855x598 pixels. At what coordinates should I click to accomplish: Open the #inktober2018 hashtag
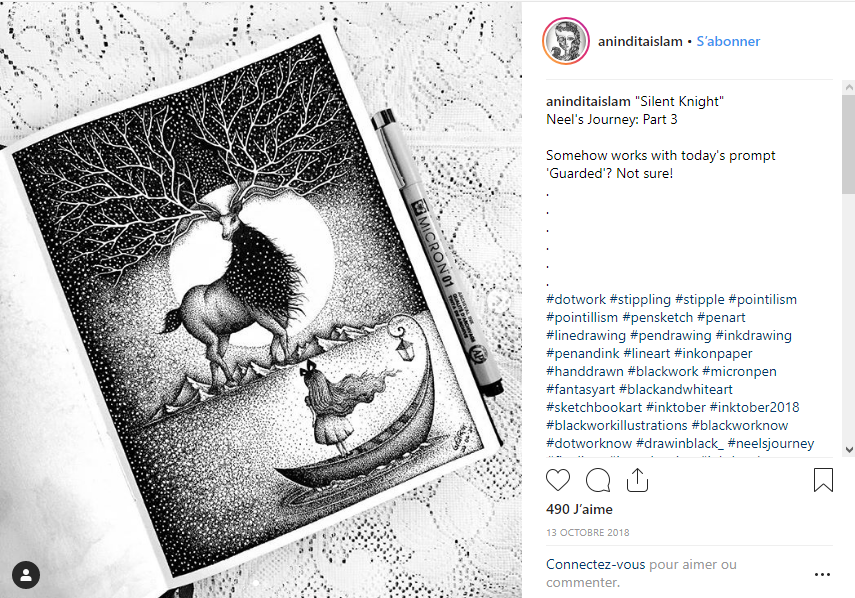[x=754, y=407]
